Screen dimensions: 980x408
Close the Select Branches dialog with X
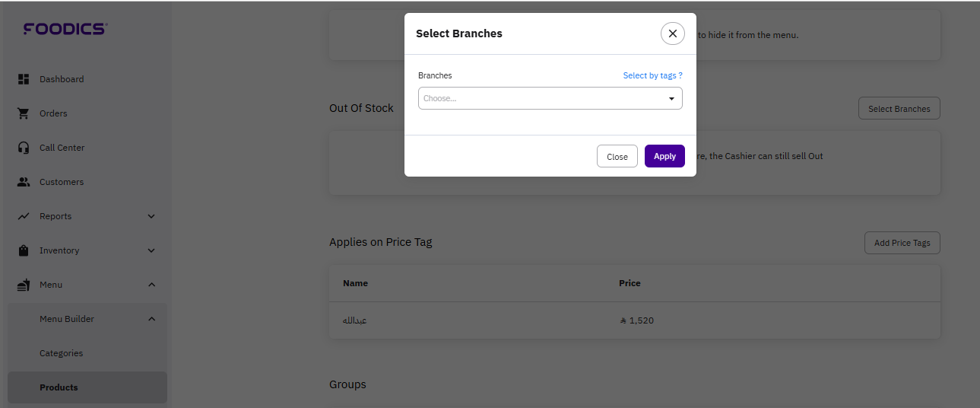click(672, 33)
